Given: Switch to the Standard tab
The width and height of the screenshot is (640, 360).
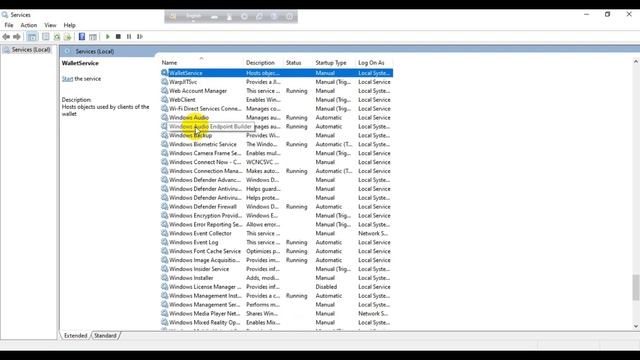Looking at the screenshot, I should [x=105, y=336].
